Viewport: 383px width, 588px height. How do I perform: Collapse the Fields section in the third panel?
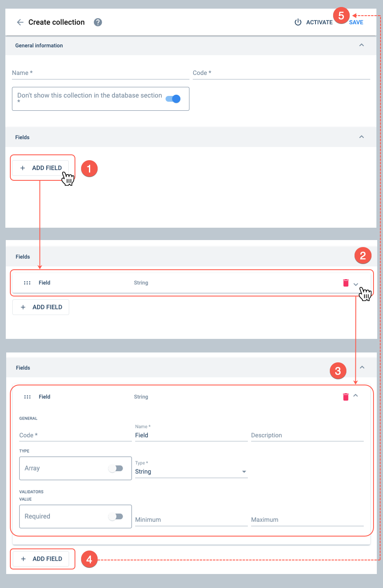pos(362,367)
